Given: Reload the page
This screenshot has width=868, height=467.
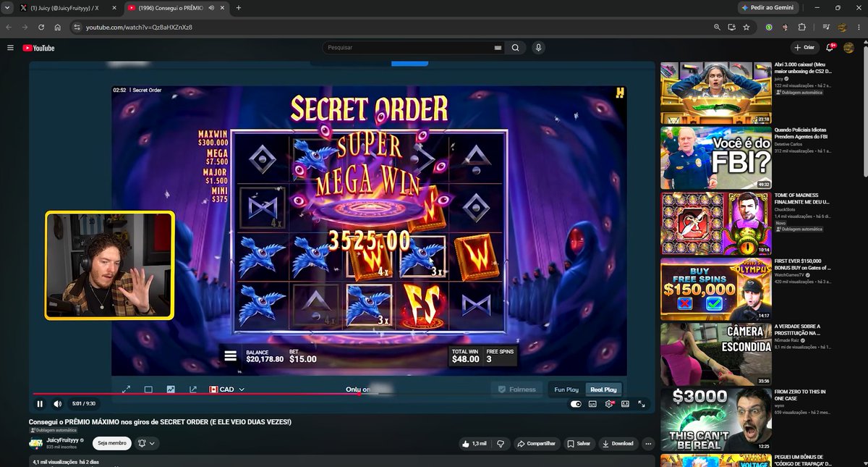Looking at the screenshot, I should click(41, 28).
